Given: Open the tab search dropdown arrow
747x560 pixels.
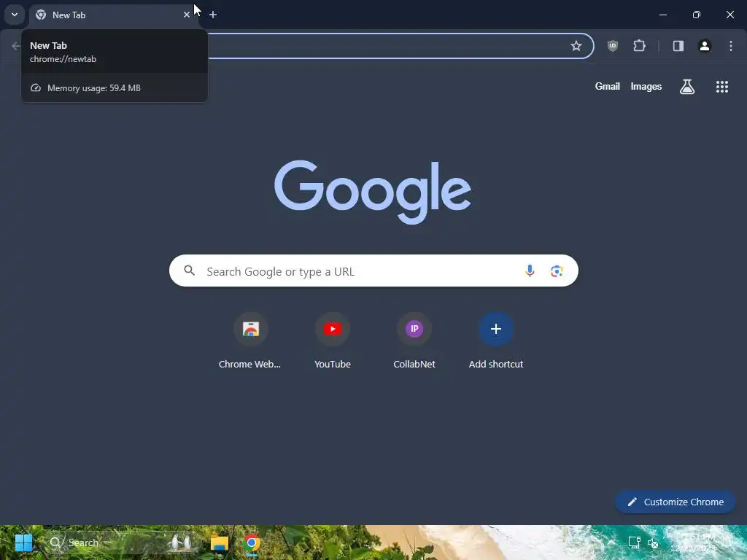Looking at the screenshot, I should click(x=15, y=15).
